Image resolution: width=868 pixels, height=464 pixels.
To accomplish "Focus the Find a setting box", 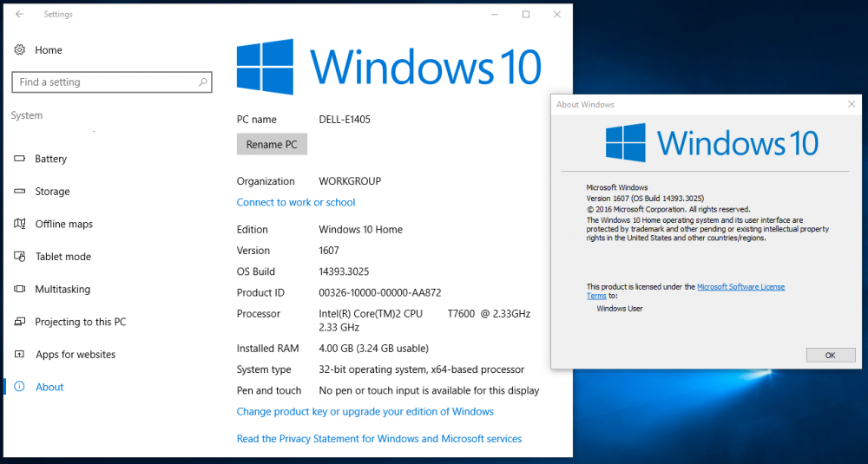I will (112, 82).
